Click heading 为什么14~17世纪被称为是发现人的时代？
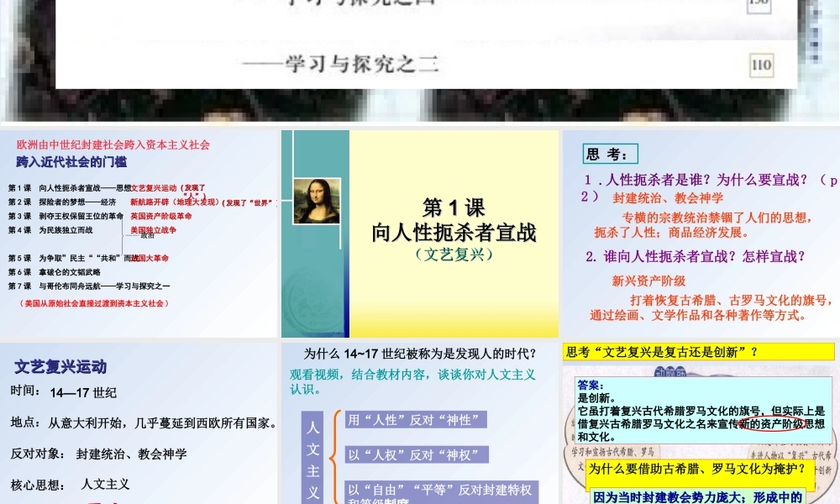Viewport: 840px width, 504px height. [420, 354]
